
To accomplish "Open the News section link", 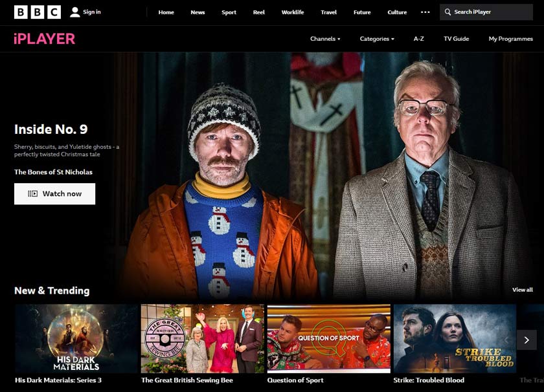I will pyautogui.click(x=198, y=12).
